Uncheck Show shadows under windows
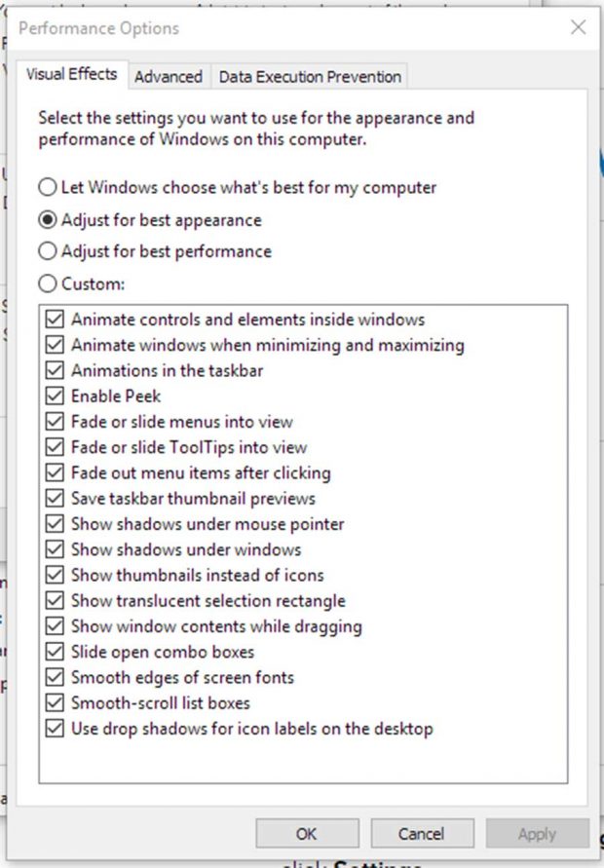This screenshot has width=604, height=868. (x=55, y=549)
